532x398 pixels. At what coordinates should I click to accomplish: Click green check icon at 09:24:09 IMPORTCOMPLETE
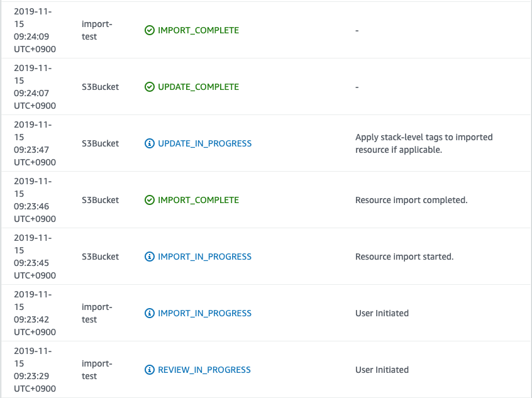(x=149, y=30)
